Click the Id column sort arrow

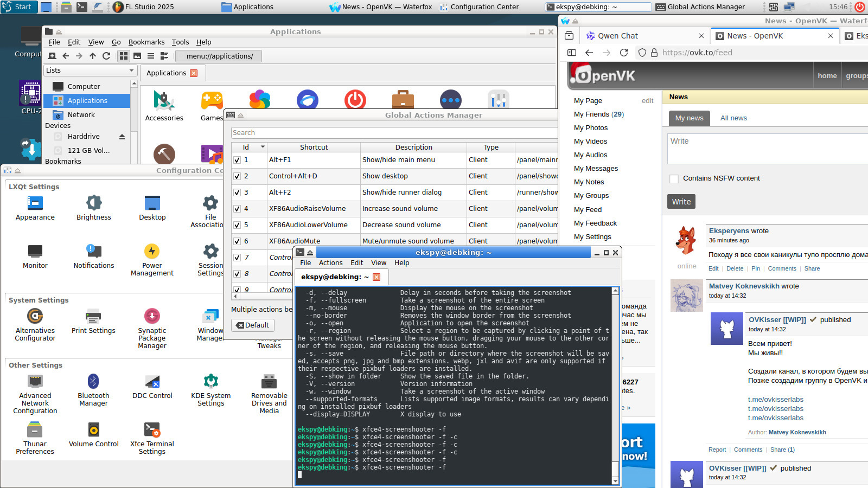tap(263, 147)
